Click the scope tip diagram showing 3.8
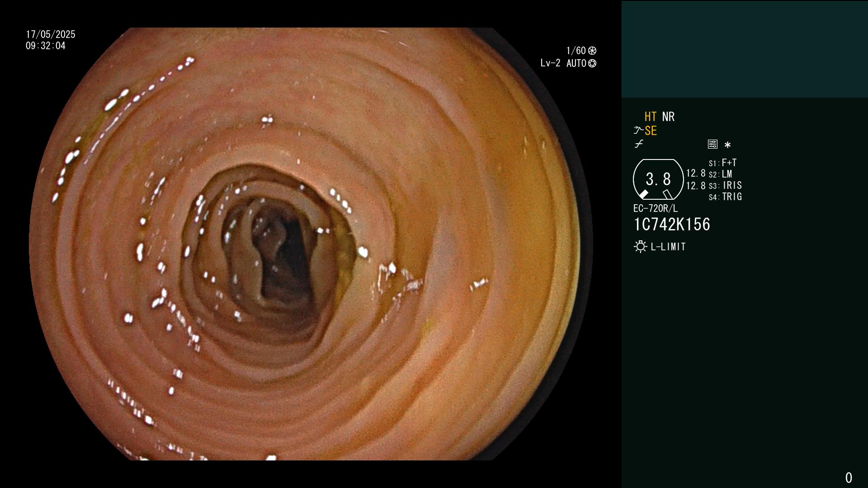The width and height of the screenshot is (868, 488). 658,179
